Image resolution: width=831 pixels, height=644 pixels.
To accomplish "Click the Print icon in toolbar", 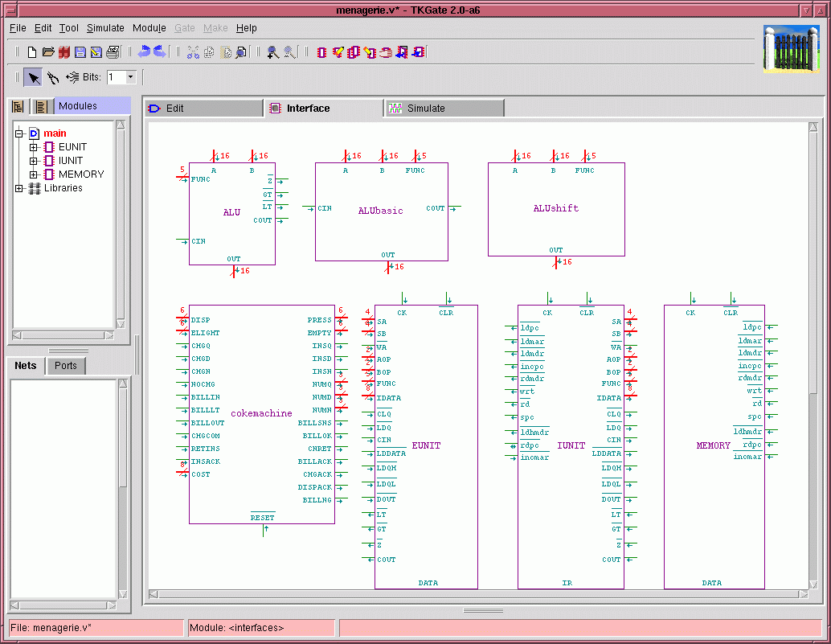I will pos(113,52).
